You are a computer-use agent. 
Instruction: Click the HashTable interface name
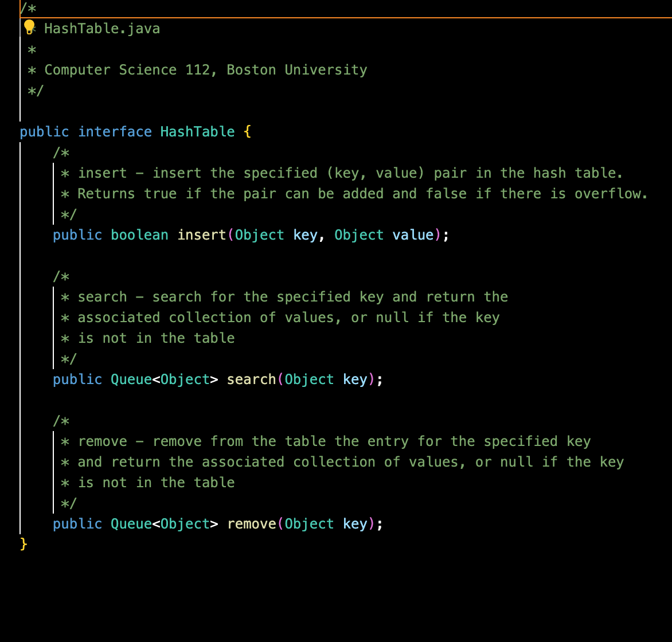coord(197,131)
